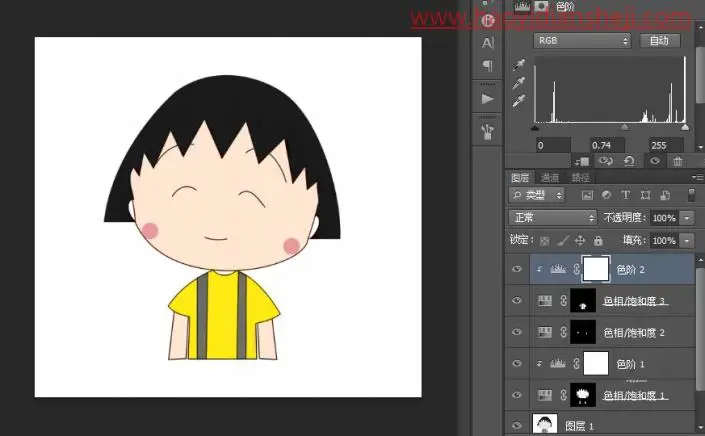Click the Levels adjustment icon in Properties header

coord(522,6)
